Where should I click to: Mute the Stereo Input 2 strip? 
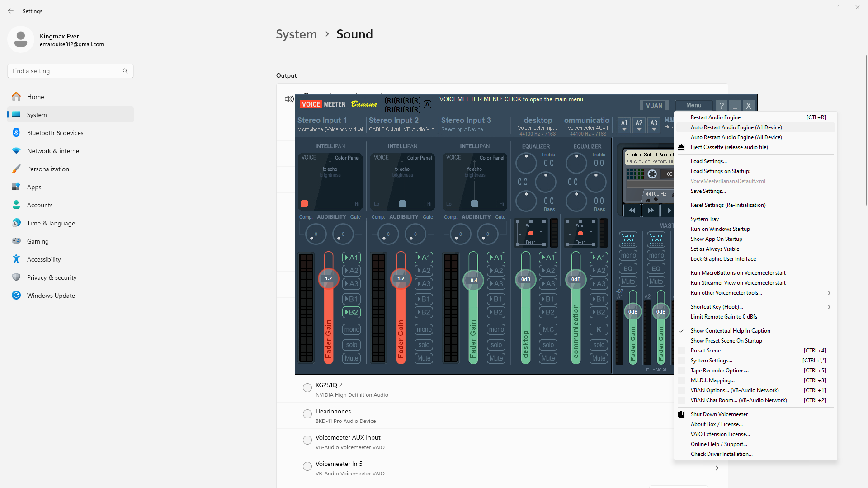[424, 358]
